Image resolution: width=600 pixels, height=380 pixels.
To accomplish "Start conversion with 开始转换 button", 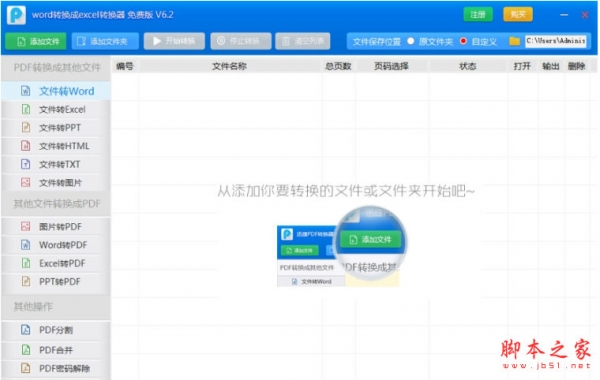I will 174,41.
